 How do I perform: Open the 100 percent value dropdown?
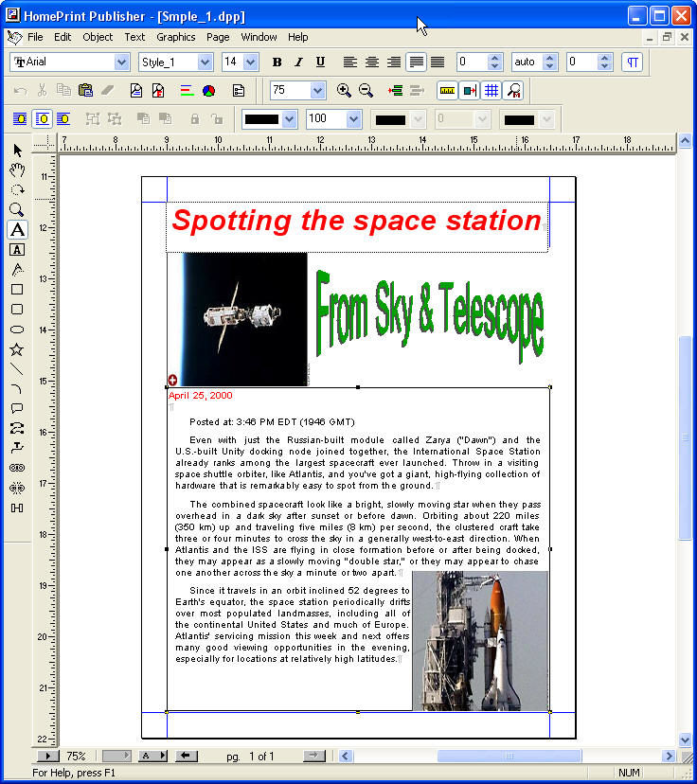tap(353, 119)
